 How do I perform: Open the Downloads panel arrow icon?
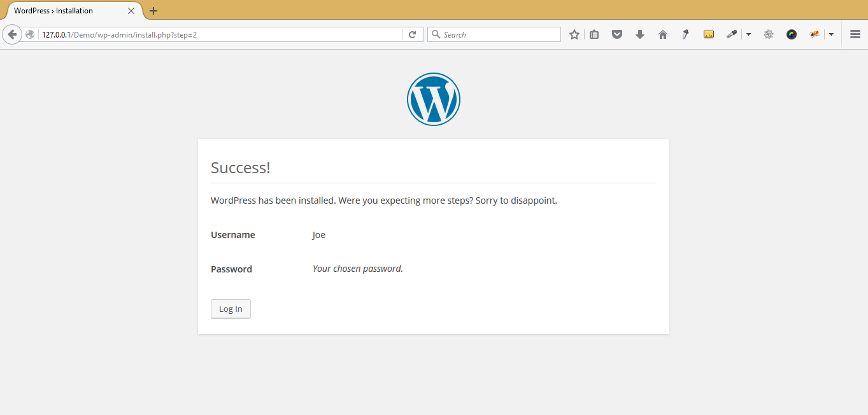[639, 34]
